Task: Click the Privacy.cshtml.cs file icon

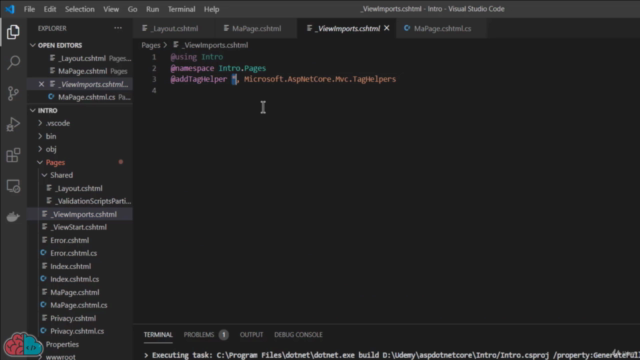Action: click(43, 331)
